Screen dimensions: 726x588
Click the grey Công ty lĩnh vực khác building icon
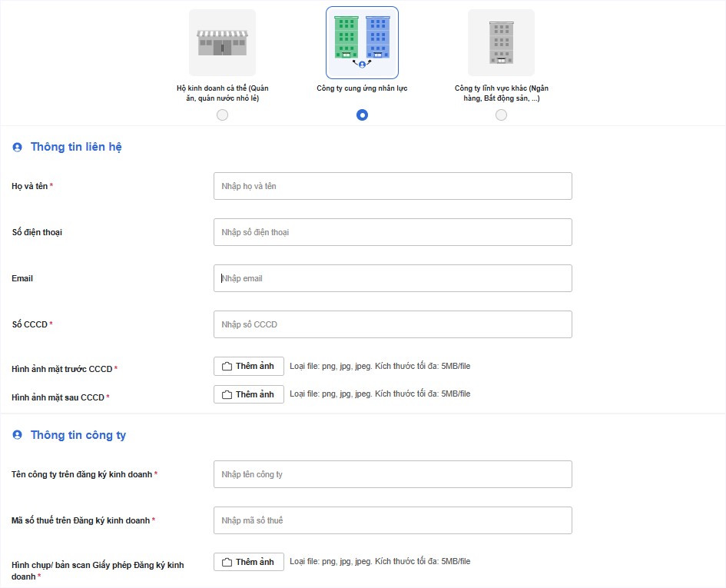pyautogui.click(x=501, y=42)
